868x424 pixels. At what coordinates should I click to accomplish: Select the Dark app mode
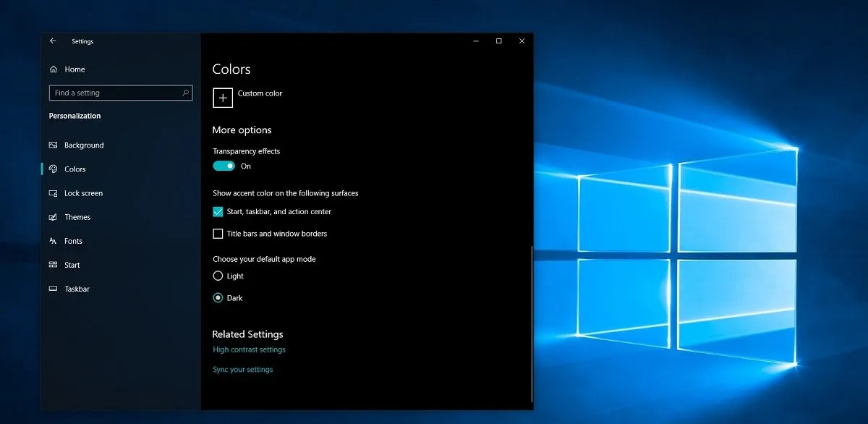tap(218, 297)
